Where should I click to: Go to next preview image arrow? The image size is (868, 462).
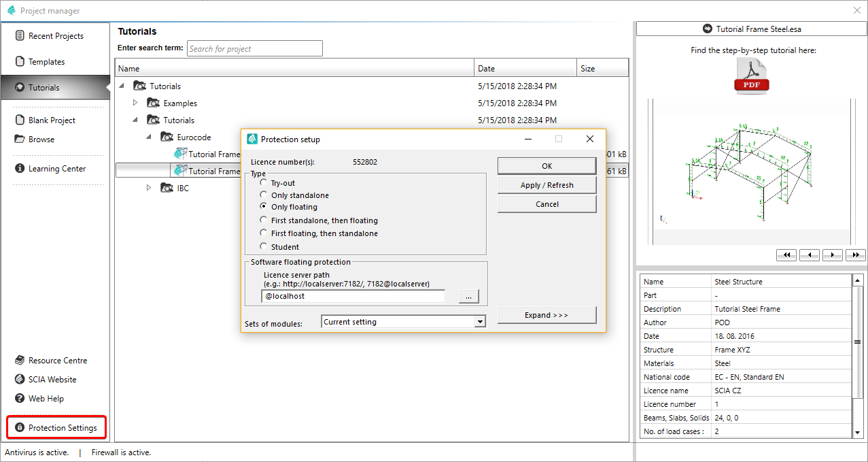[x=832, y=254]
